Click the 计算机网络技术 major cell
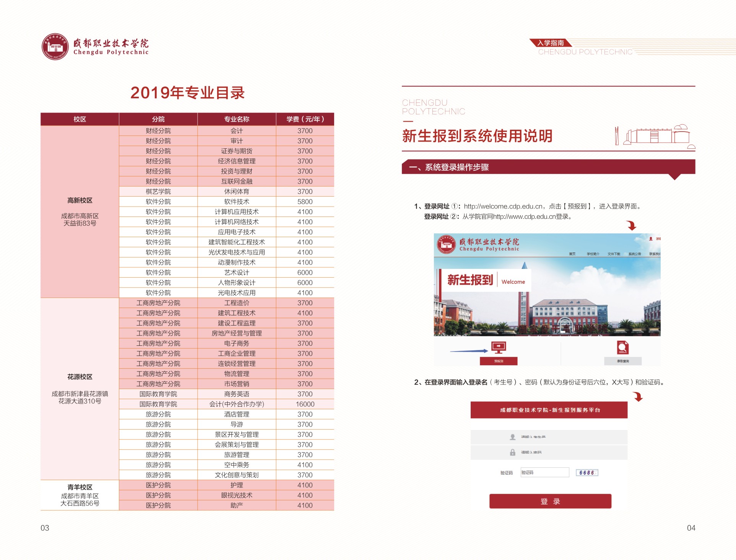Image resolution: width=736 pixels, height=560 pixels. click(237, 222)
